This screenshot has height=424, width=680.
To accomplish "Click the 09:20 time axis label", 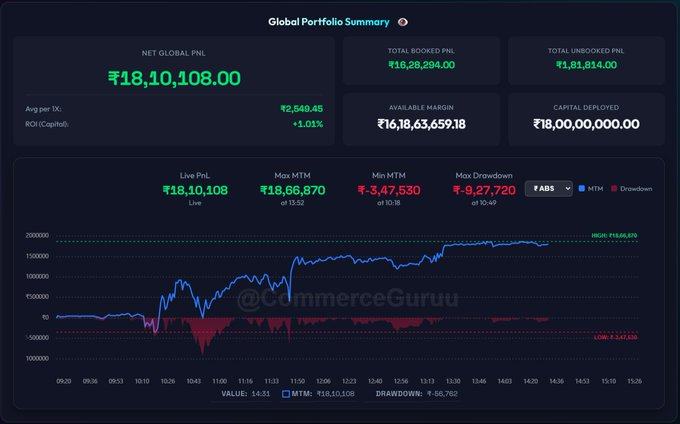I will [x=64, y=381].
